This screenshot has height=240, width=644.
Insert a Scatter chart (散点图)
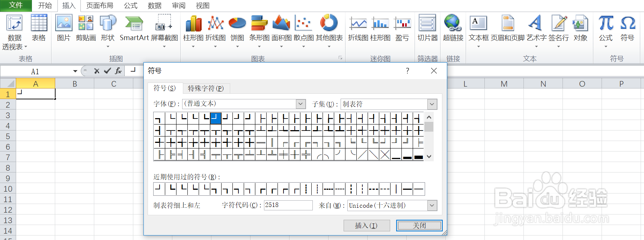303,31
